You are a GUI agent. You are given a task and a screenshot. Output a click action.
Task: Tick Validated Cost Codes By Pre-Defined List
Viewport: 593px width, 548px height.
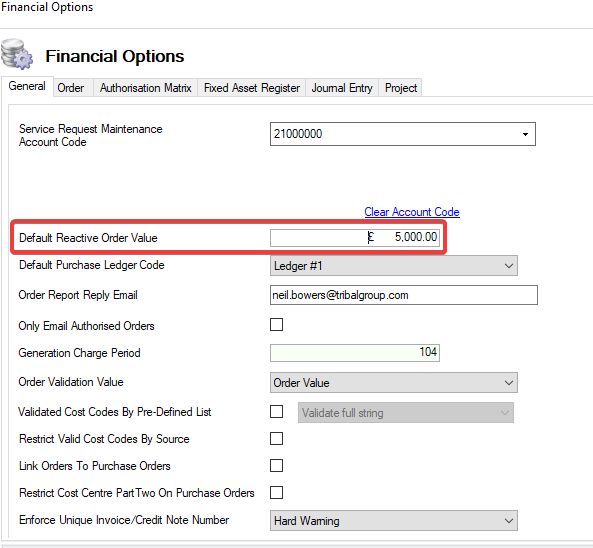click(x=276, y=411)
